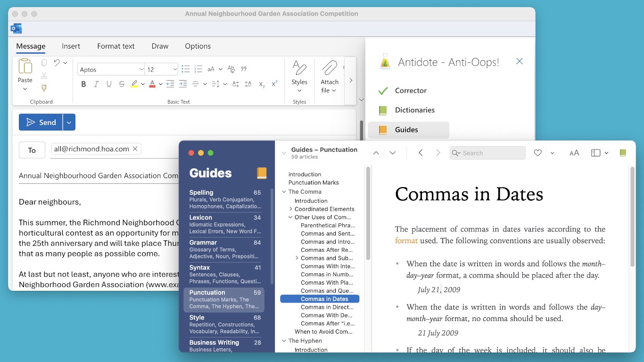
Task: Click the Attach file paperclip icon
Action: (330, 68)
